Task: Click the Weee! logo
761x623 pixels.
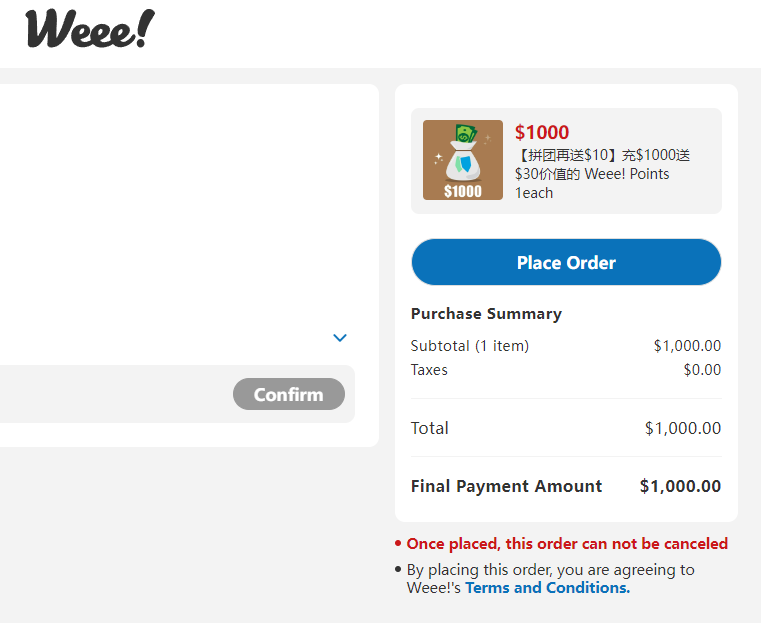Action: pyautogui.click(x=90, y=29)
